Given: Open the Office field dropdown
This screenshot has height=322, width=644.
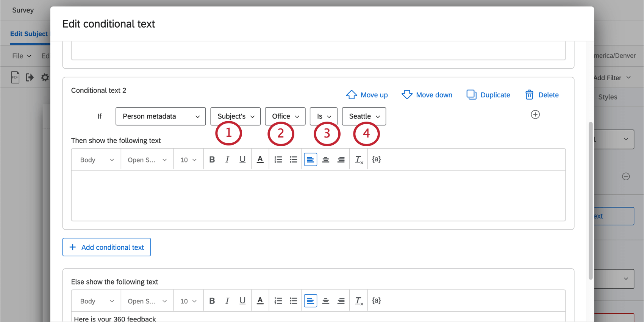Looking at the screenshot, I should coord(285,116).
